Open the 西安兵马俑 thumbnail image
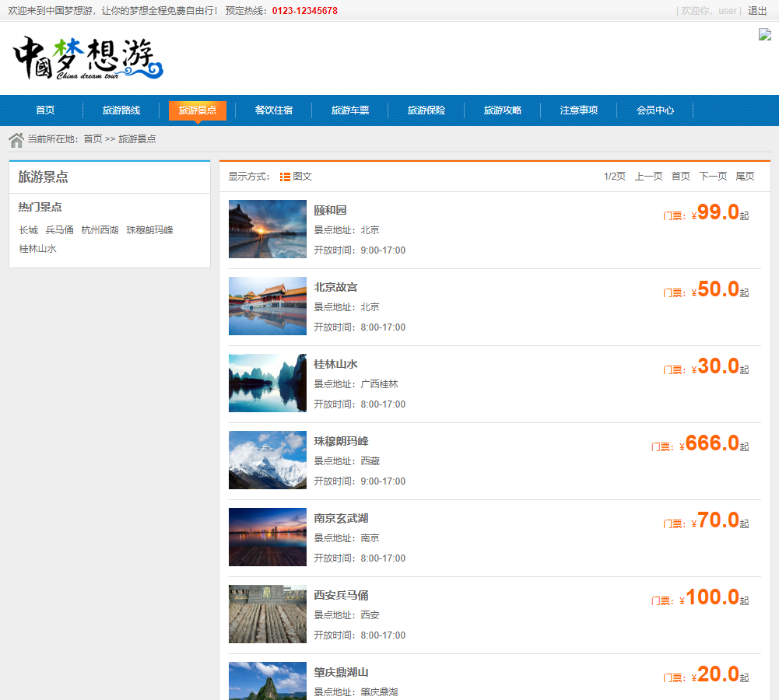Image resolution: width=779 pixels, height=700 pixels. [x=268, y=614]
